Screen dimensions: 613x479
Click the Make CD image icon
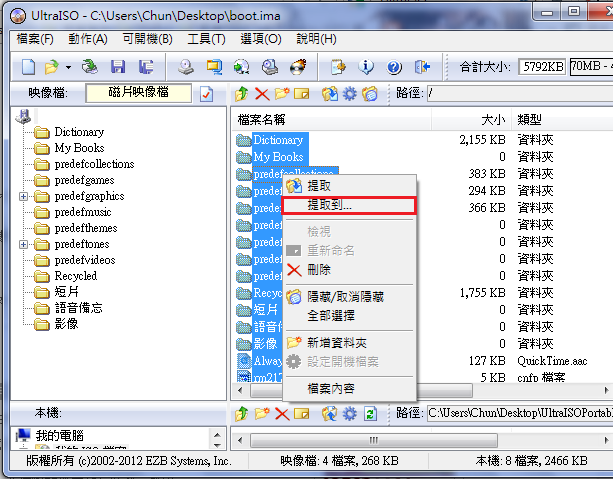(x=186, y=67)
